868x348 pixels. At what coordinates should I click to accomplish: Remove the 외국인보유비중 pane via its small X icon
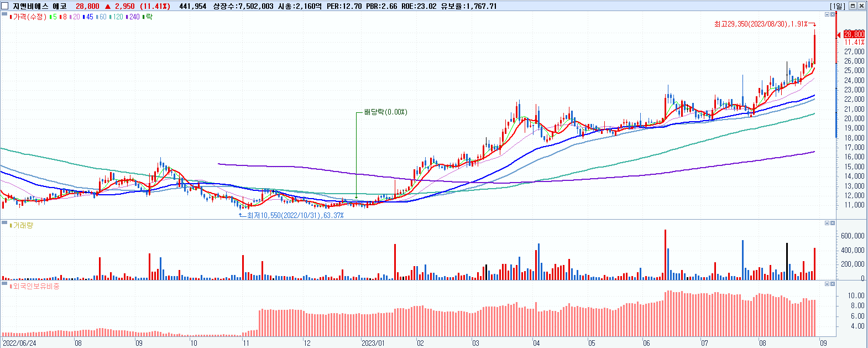pyautogui.click(x=833, y=284)
